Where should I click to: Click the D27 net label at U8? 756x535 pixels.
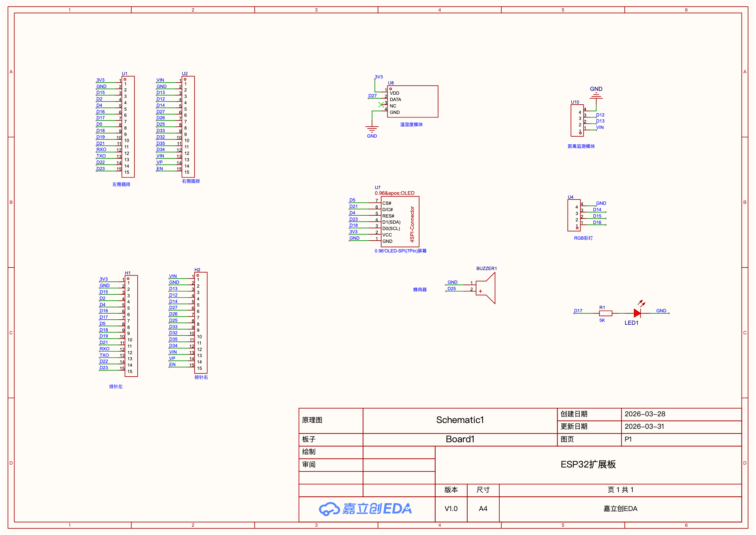click(372, 96)
